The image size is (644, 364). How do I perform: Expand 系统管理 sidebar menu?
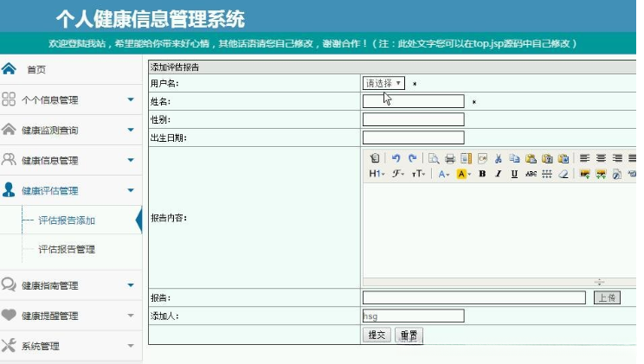(71, 346)
